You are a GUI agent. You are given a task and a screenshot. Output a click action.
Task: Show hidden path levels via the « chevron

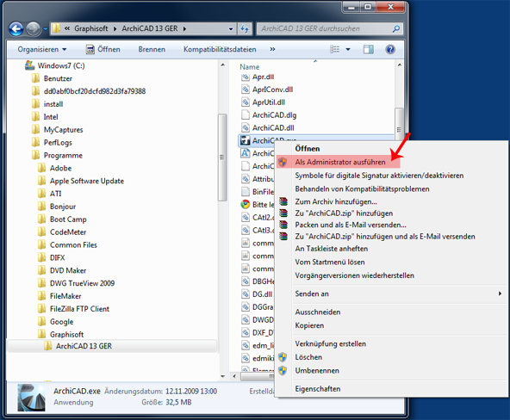[67, 28]
